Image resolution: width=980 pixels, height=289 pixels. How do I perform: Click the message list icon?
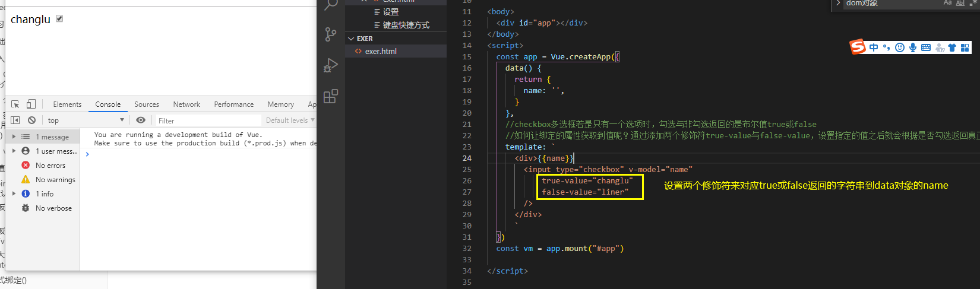pyautogui.click(x=26, y=136)
